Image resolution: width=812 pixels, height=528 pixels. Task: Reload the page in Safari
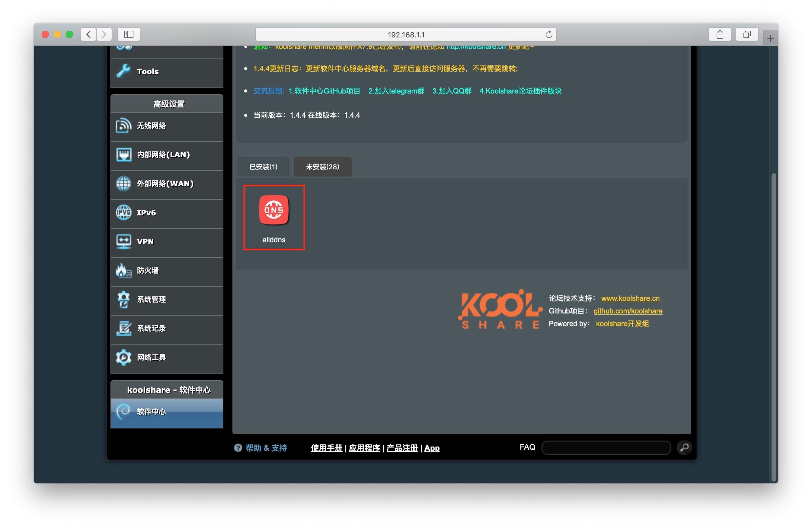548,34
